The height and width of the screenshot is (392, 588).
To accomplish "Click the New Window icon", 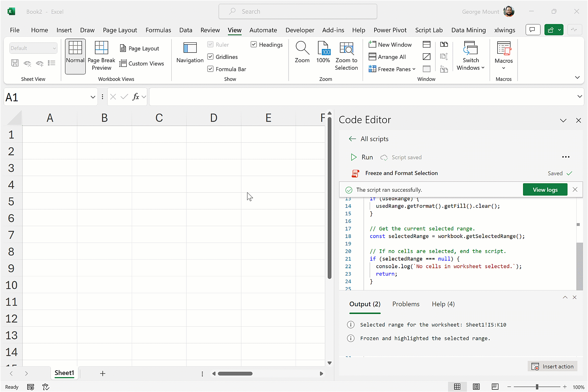I will tap(372, 45).
